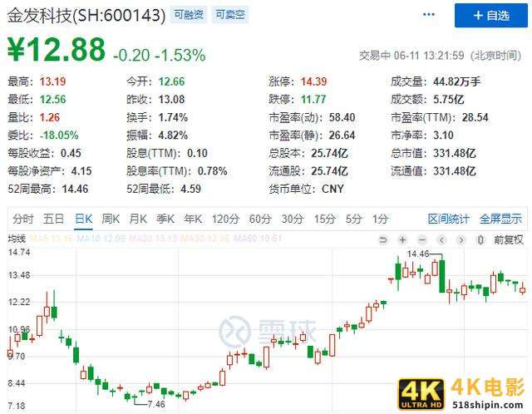Click the 最低 value 12.56
This screenshot has width=532, height=414.
(x=52, y=100)
